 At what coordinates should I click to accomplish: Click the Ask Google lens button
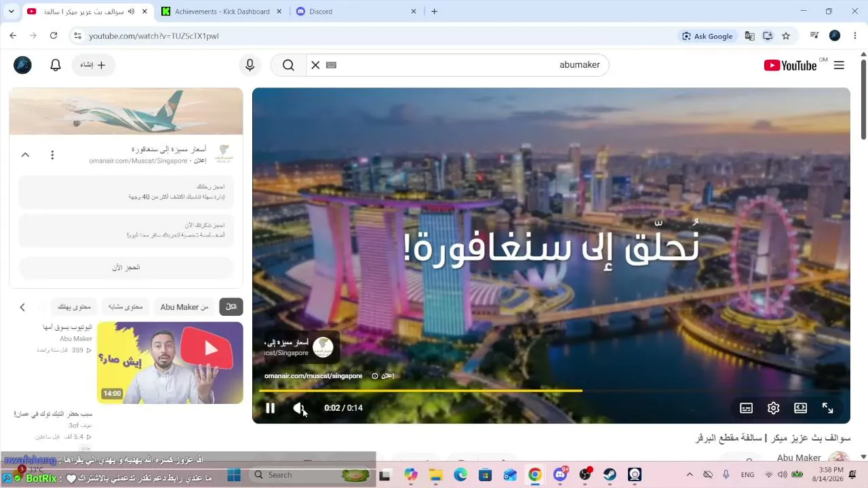708,36
